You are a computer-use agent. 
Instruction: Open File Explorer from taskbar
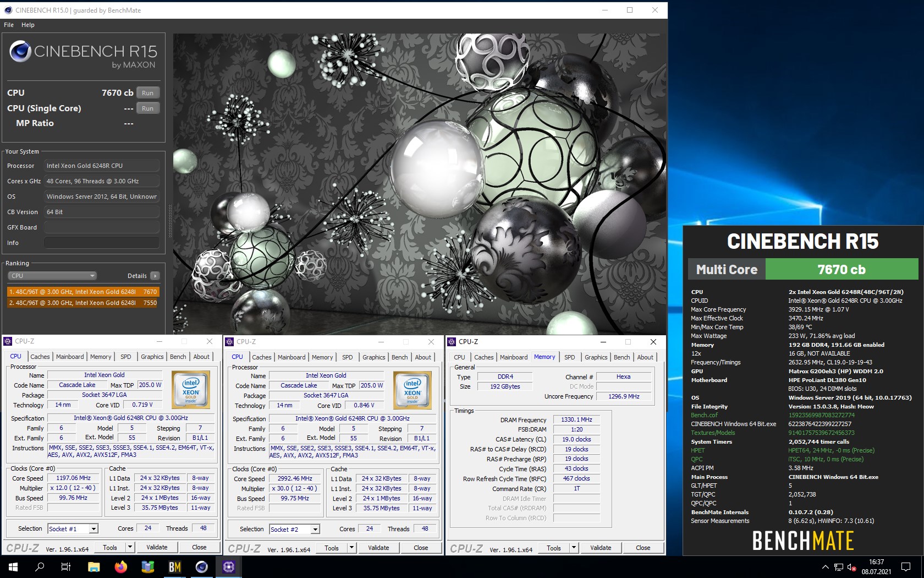point(94,566)
